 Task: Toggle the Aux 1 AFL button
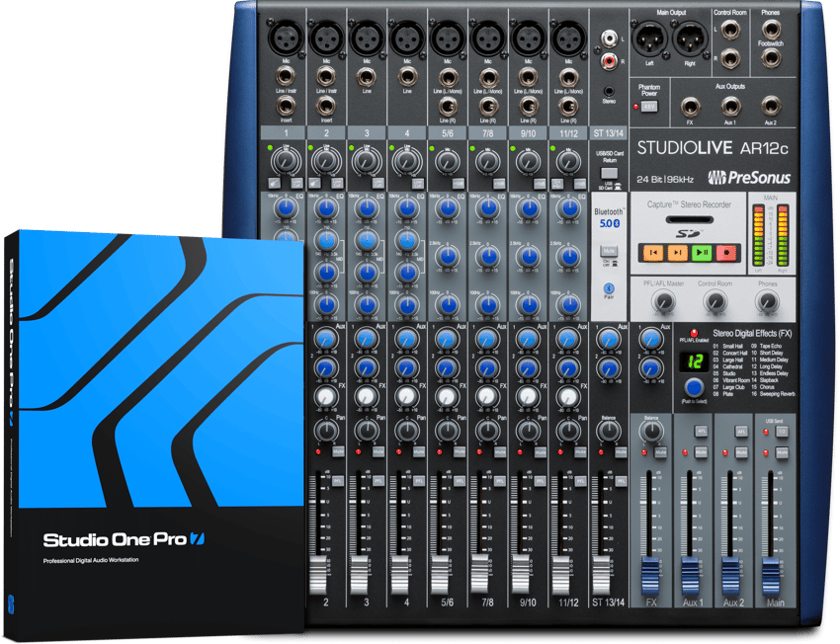coord(702,432)
